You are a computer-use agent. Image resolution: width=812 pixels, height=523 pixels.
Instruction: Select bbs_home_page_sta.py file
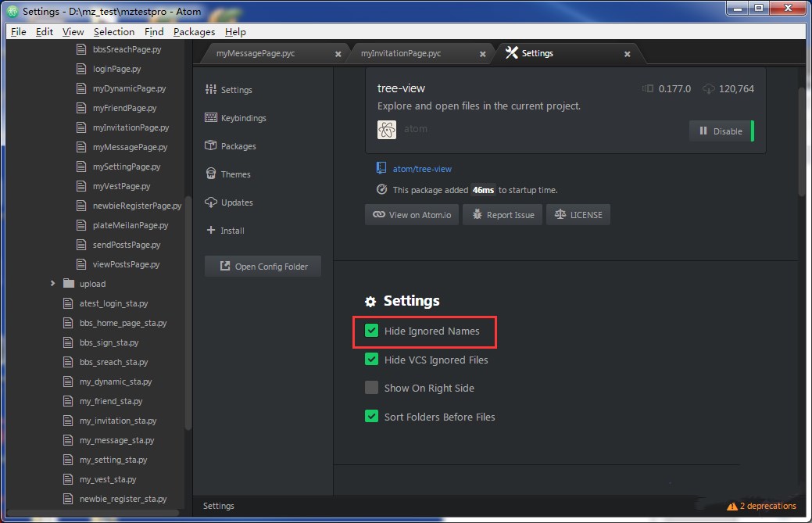tap(123, 323)
